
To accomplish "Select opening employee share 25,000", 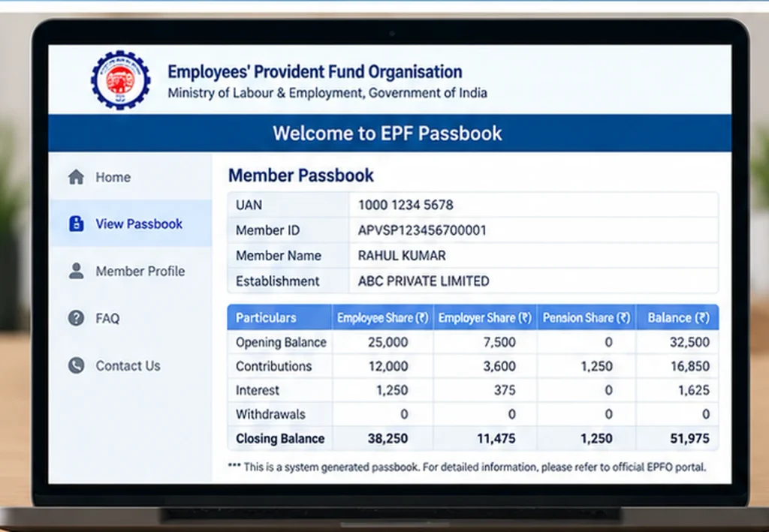I will pos(388,342).
